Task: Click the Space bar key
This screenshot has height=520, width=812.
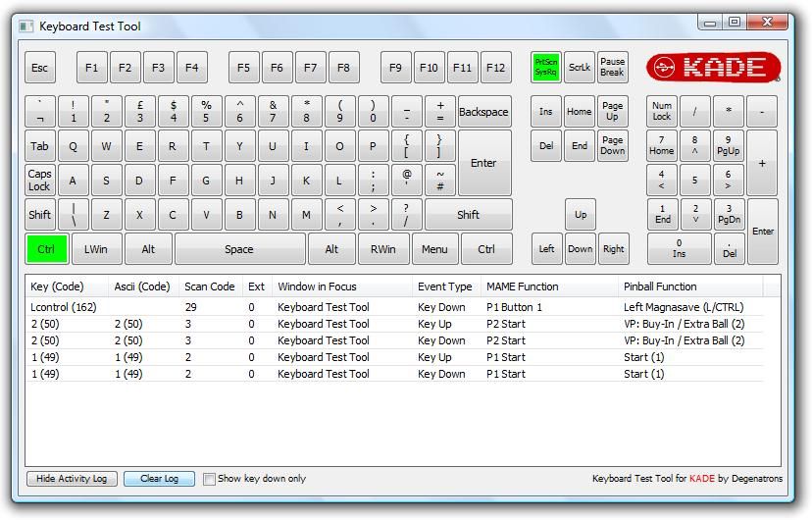Action: [239, 249]
